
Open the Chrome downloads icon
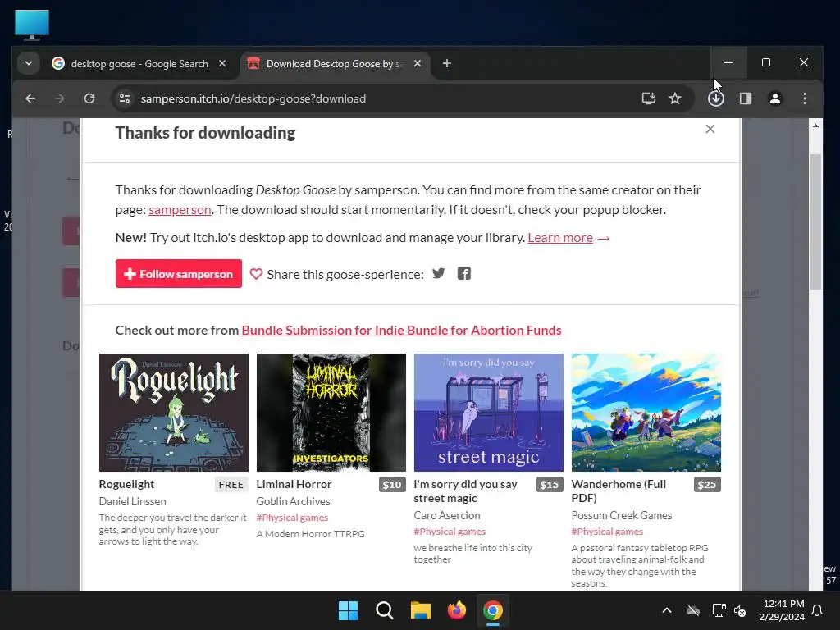[x=715, y=98]
